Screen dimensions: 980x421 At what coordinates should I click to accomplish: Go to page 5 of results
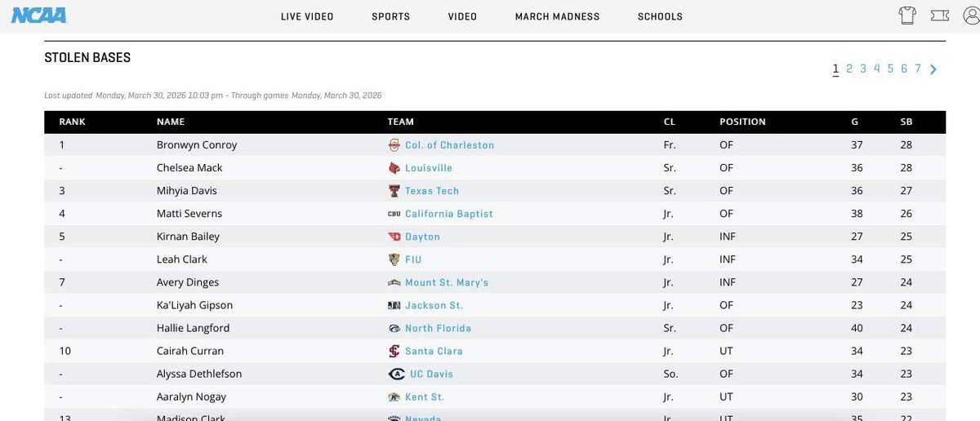[x=890, y=69]
